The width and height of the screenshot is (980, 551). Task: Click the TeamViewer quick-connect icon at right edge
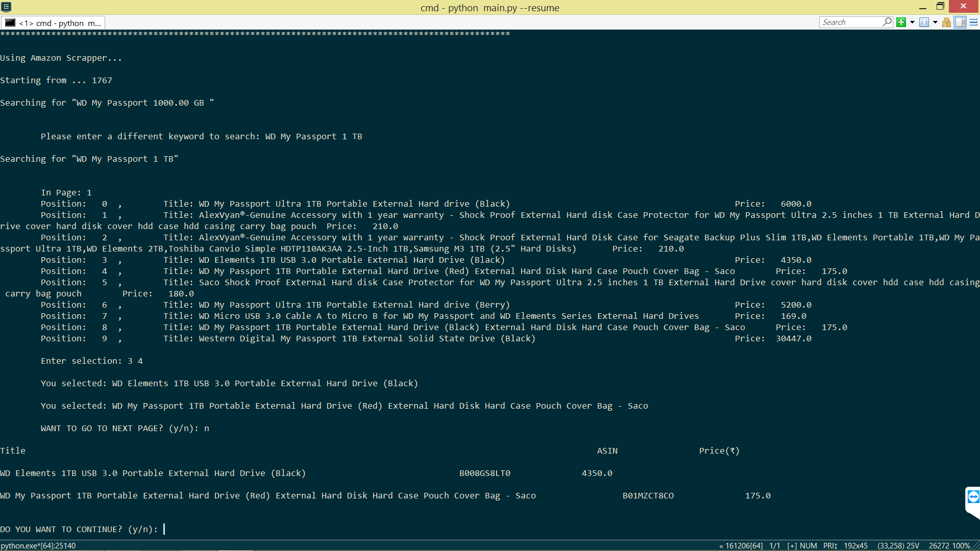(973, 496)
